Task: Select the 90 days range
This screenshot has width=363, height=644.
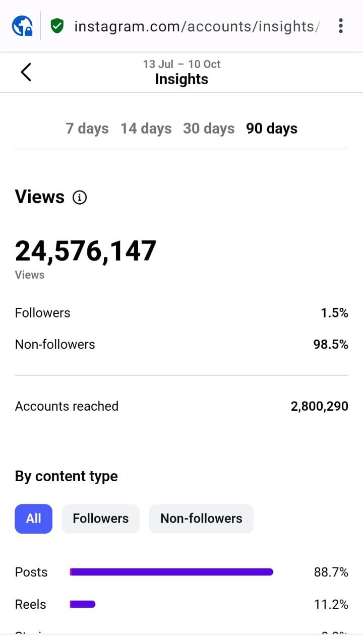Action: (272, 128)
